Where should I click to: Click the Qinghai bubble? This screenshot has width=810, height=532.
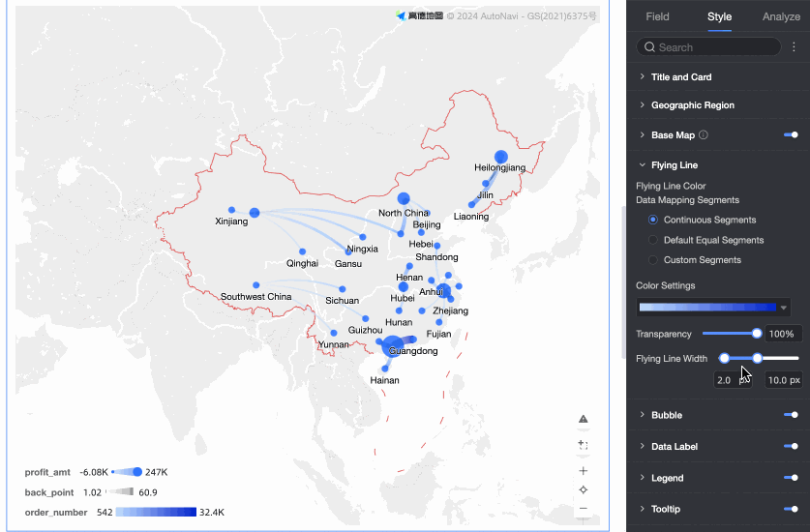(302, 251)
